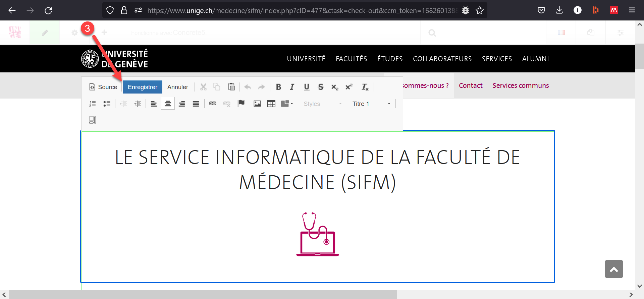This screenshot has width=644, height=299.
Task: Paste from clipboard icon in editor
Action: click(231, 87)
